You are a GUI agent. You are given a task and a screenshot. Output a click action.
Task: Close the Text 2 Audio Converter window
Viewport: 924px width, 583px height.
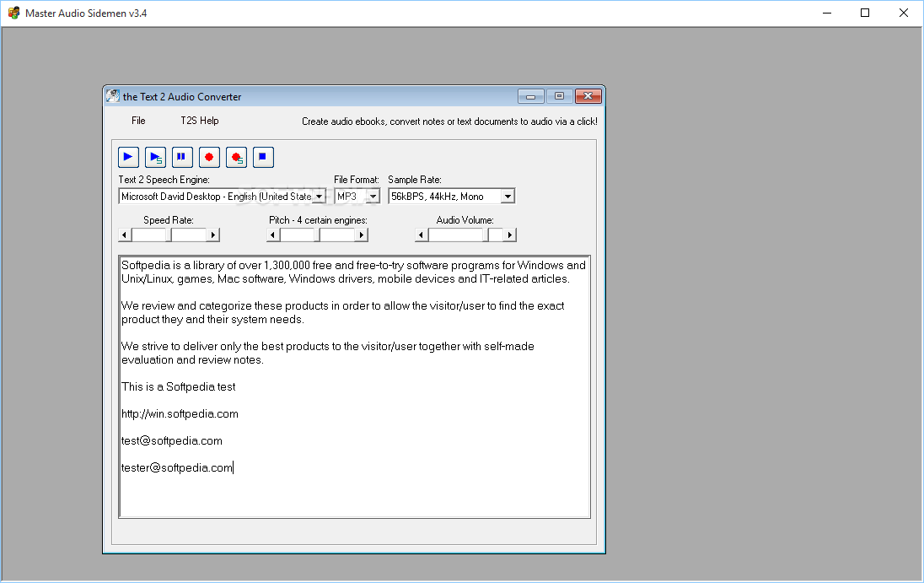tap(588, 96)
